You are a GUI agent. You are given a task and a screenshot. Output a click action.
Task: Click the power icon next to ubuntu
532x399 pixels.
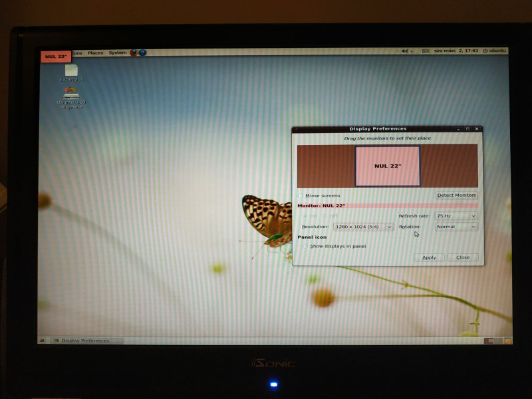tap(485, 51)
